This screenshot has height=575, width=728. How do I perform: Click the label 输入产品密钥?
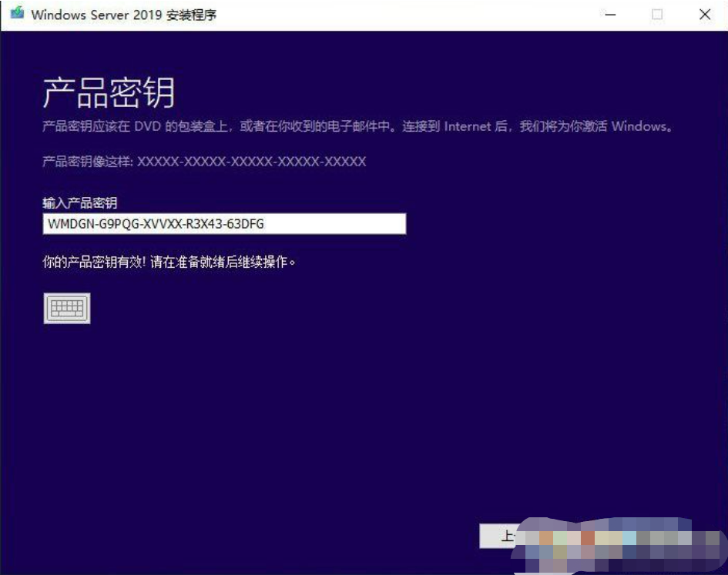[80, 202]
